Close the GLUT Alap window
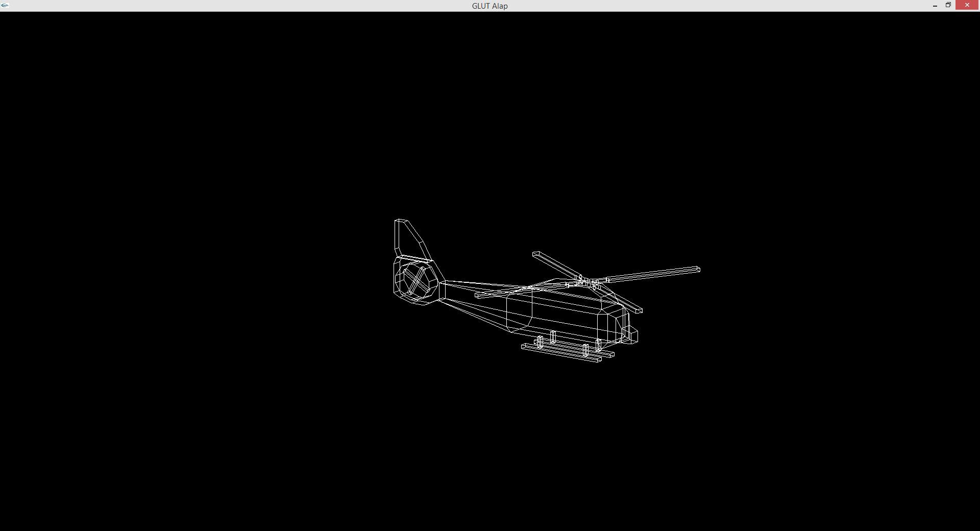Viewport: 980px width, 531px height. click(967, 5)
